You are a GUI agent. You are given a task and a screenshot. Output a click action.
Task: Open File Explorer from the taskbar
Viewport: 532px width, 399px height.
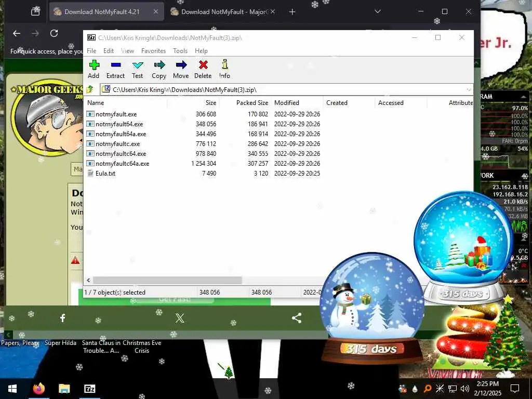coord(64,389)
